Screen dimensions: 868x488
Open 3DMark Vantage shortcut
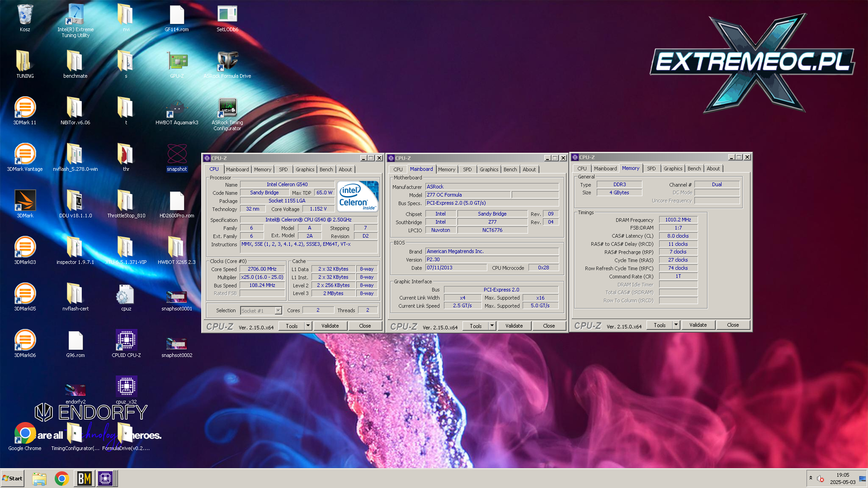pos(25,158)
